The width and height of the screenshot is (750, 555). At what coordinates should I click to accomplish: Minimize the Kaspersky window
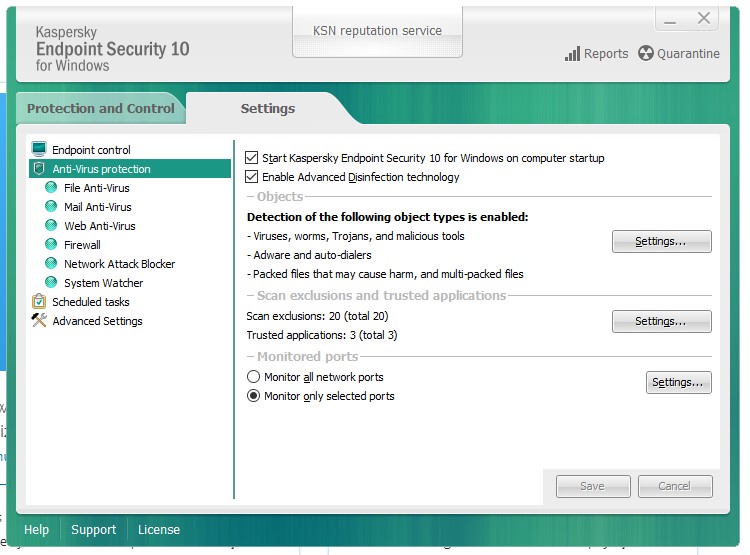(670, 20)
